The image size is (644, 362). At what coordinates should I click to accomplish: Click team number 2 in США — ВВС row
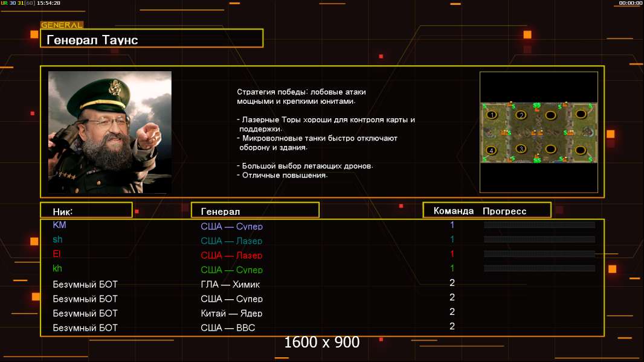[452, 326]
